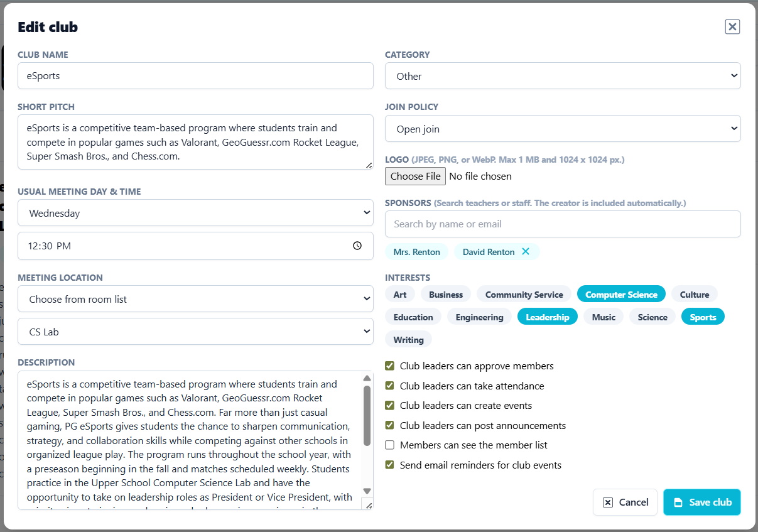This screenshot has width=758, height=532.
Task: Click the Description scrollbar down arrow
Action: 367,491
